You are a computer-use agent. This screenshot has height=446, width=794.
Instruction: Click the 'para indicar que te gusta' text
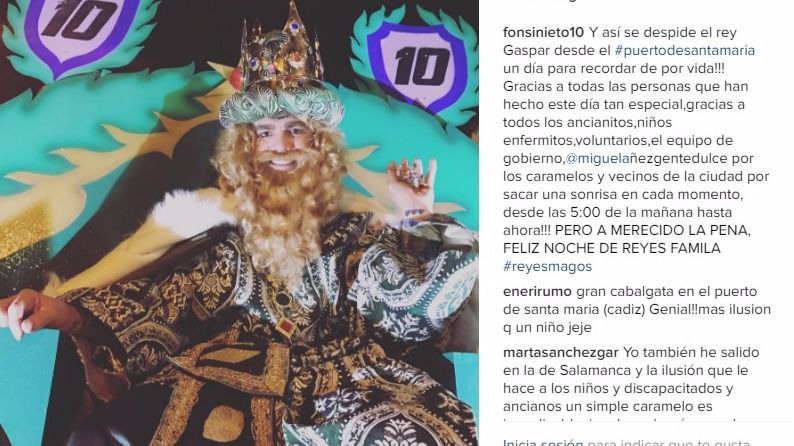point(668,442)
